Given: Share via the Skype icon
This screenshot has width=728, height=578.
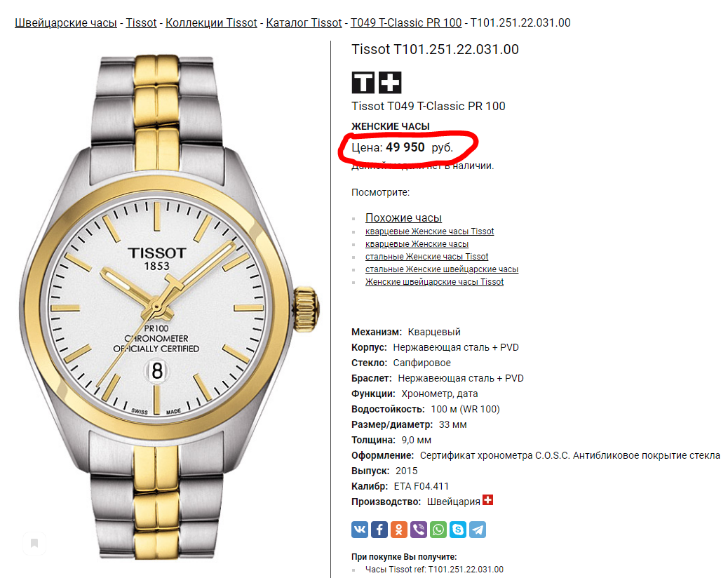Looking at the screenshot, I should [458, 530].
